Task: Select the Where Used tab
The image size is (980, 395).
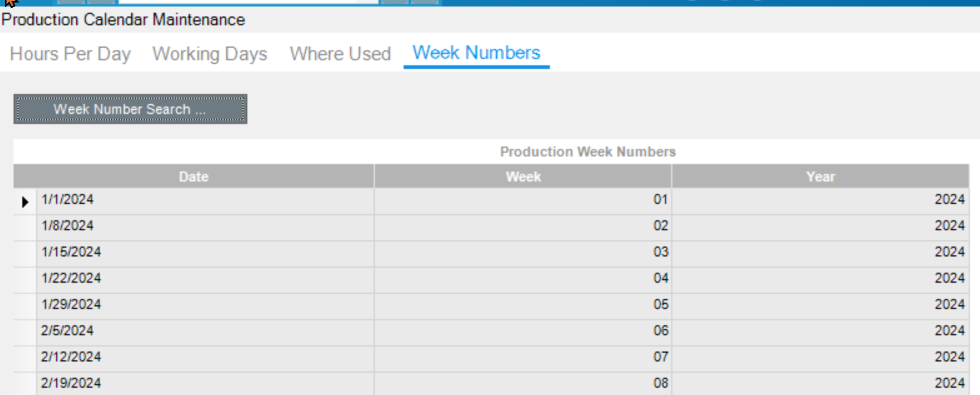Action: click(x=340, y=53)
